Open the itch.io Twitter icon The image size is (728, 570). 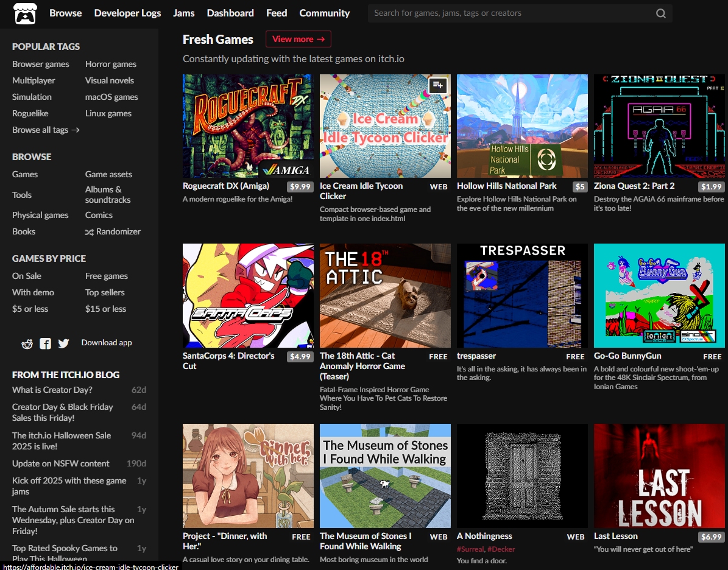point(63,343)
